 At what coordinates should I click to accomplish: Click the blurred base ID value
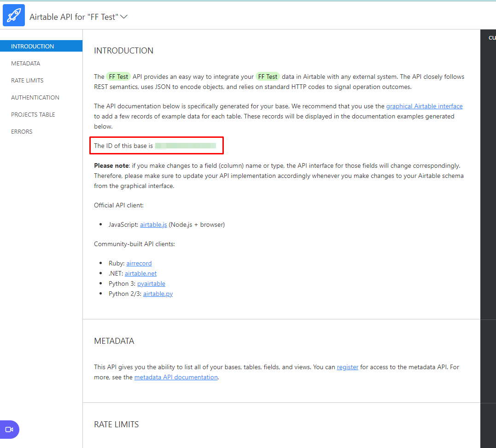click(x=186, y=146)
